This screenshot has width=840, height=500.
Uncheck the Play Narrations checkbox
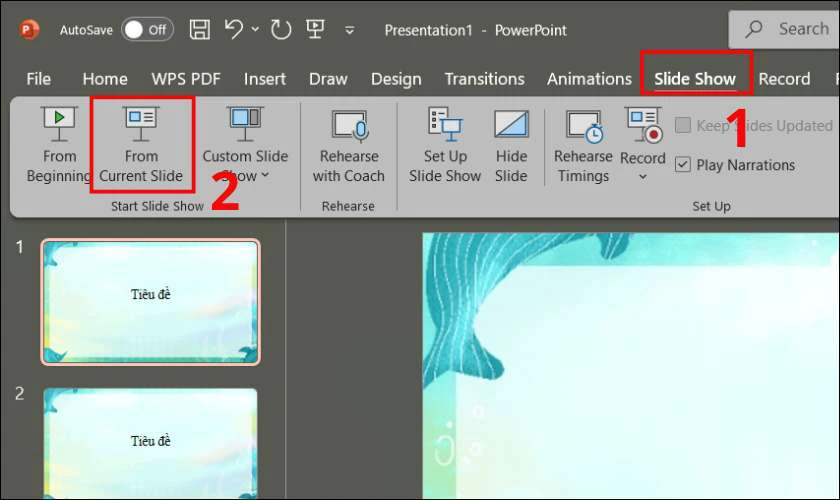coord(682,165)
